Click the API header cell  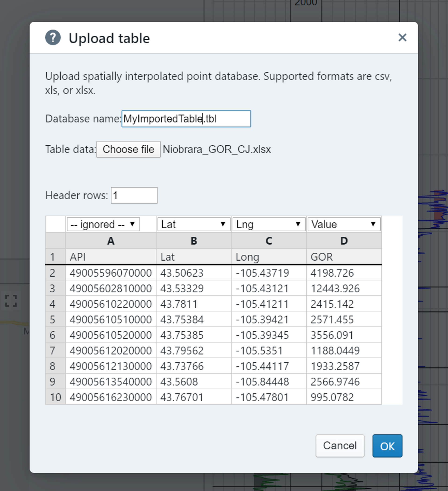point(111,257)
